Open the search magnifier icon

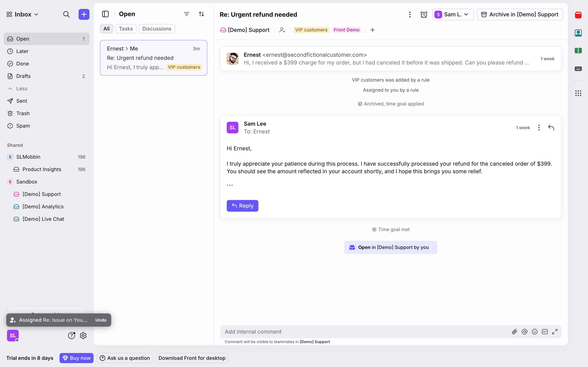(66, 15)
